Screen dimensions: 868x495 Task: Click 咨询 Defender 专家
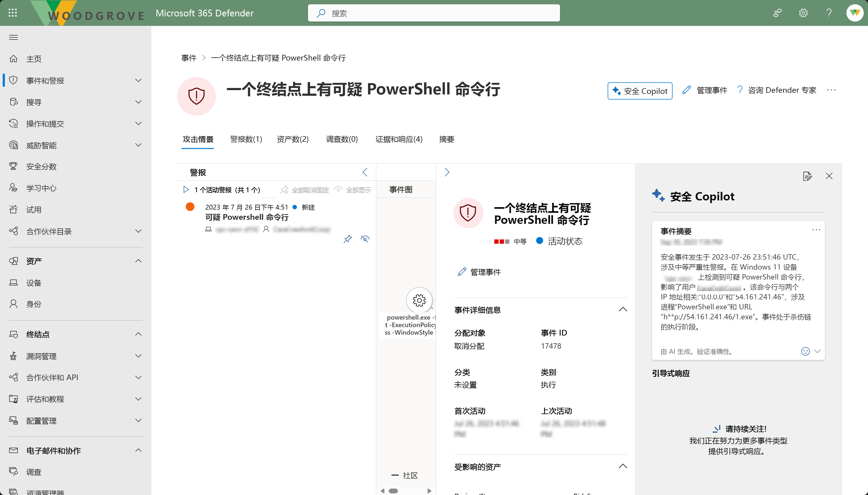click(x=776, y=90)
